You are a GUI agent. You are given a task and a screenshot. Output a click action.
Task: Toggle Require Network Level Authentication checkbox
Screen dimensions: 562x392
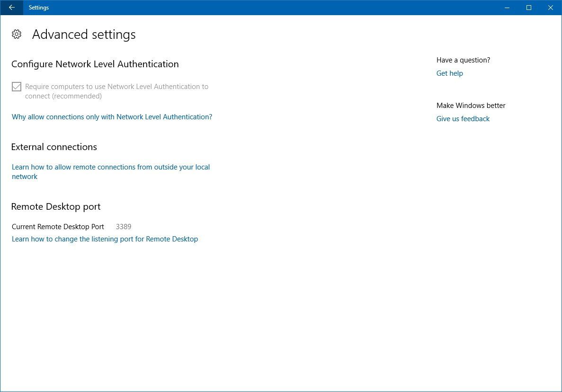[x=17, y=87]
